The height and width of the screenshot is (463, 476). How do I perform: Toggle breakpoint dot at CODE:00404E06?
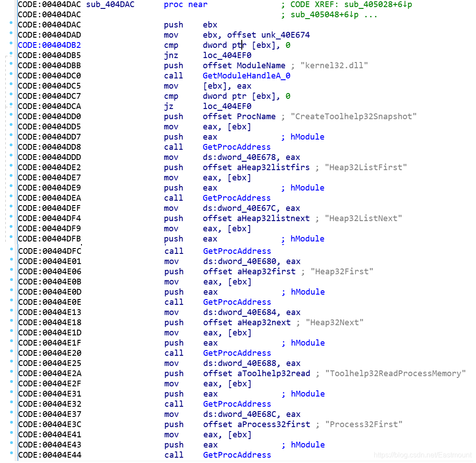coord(12,269)
